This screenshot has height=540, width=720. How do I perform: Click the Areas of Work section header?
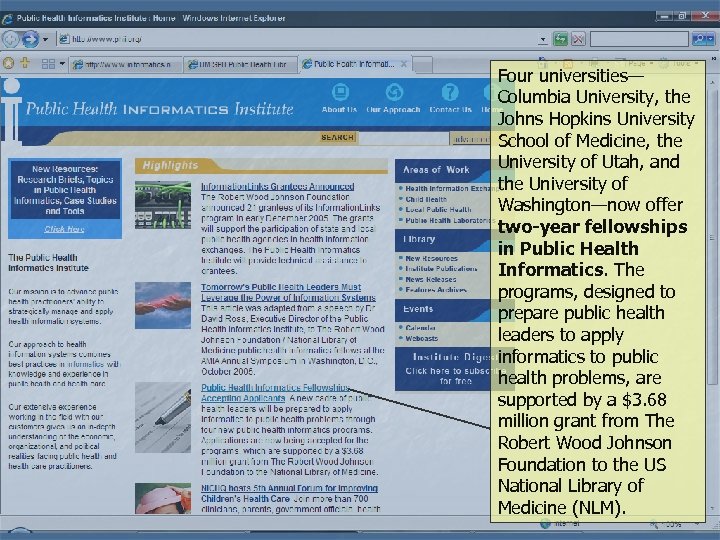[x=443, y=170]
